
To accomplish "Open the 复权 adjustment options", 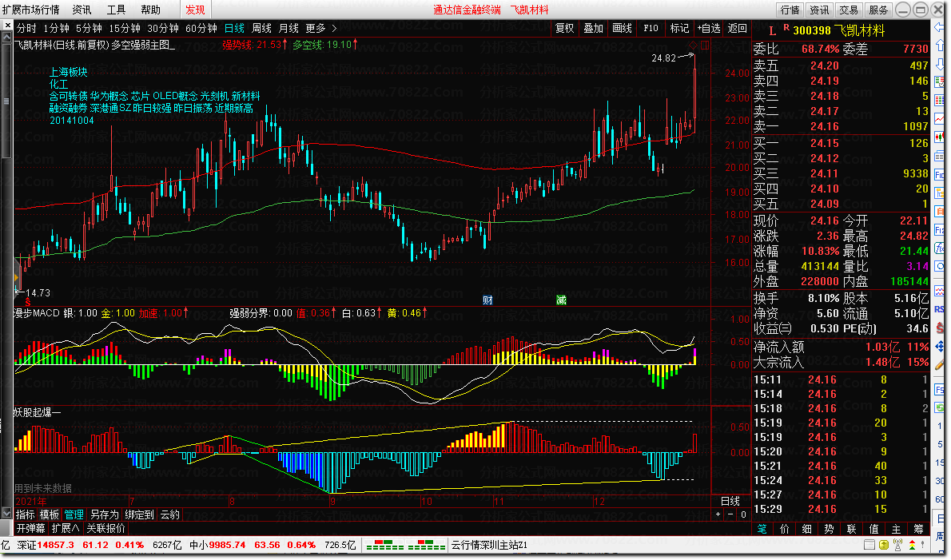I will coord(565,28).
